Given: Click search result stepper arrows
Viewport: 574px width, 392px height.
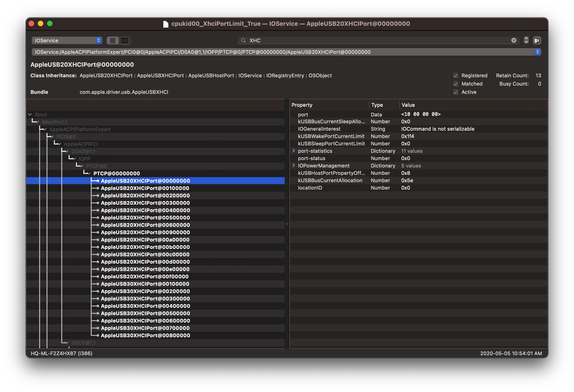Looking at the screenshot, I should [526, 40].
